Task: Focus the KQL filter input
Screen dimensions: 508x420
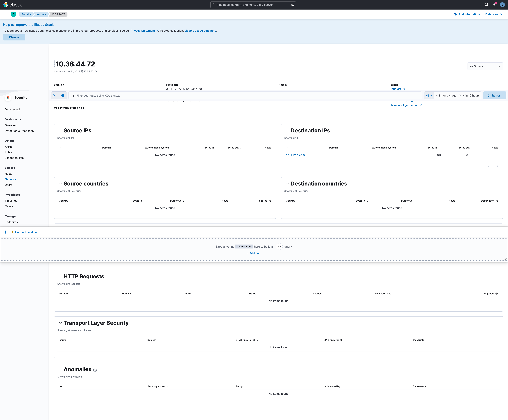Action: point(245,96)
